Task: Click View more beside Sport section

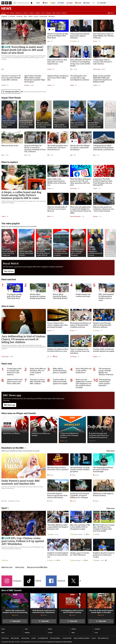Action: (110, 508)
